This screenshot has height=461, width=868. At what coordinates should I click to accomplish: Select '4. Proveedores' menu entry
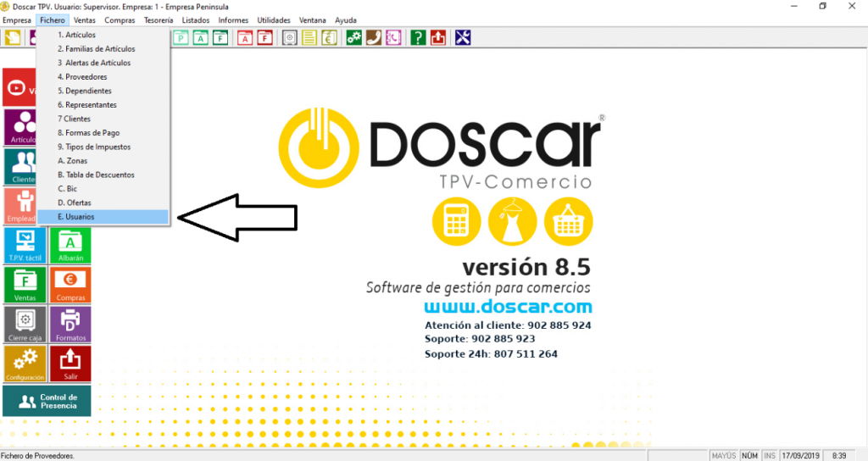103,77
